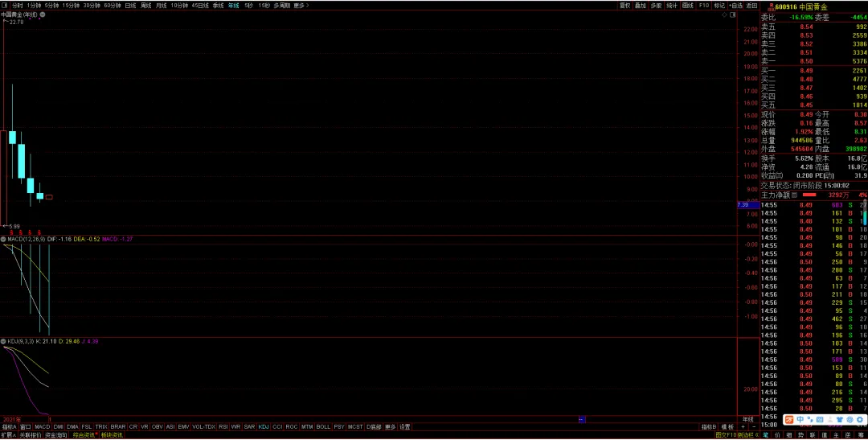Apply the D底部 indicator

click(x=375, y=427)
